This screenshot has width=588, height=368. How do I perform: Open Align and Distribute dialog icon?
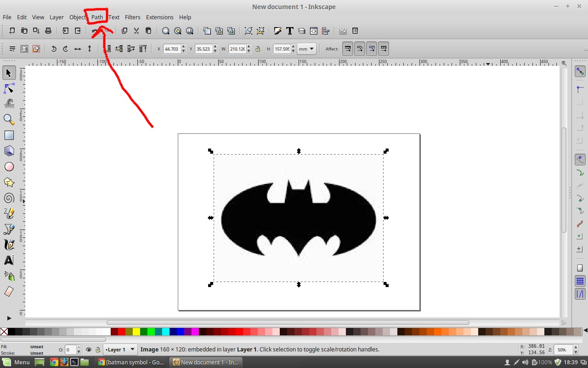[326, 31]
